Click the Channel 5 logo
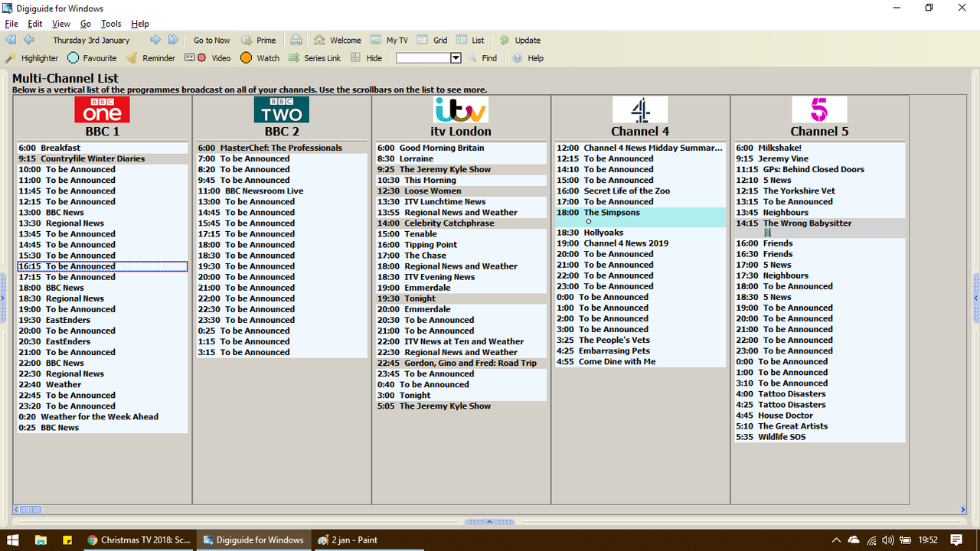The height and width of the screenshot is (551, 980). click(819, 109)
